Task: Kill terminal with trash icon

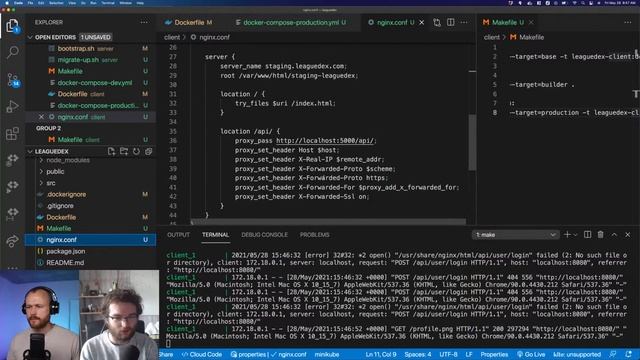Action: click(600, 235)
